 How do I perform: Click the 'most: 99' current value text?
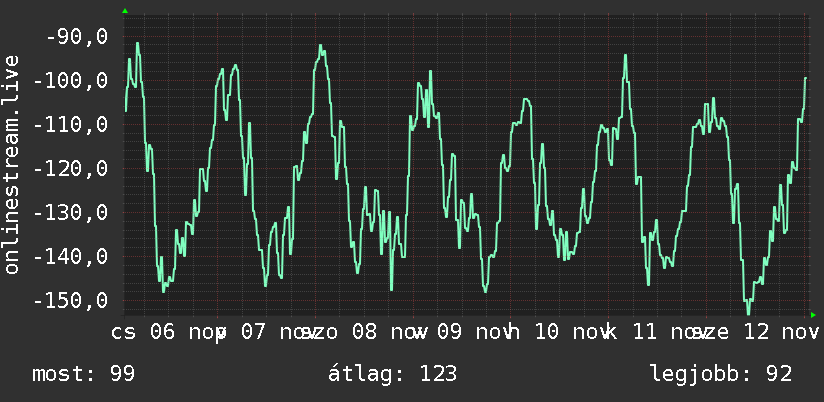pyautogui.click(x=84, y=374)
